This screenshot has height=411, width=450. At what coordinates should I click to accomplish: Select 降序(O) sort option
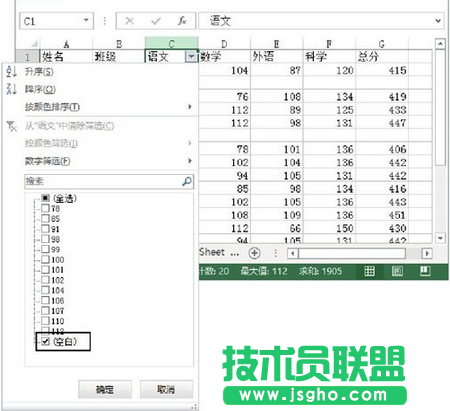pos(40,89)
